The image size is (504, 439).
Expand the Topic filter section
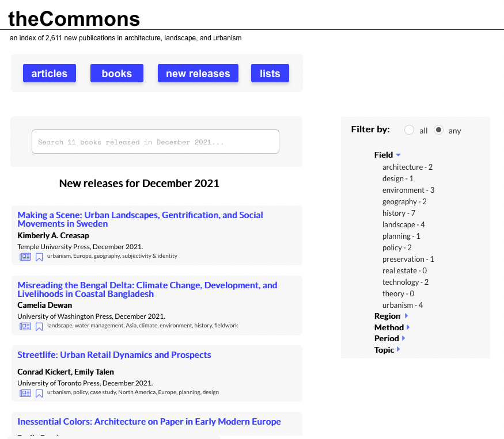coord(399,350)
